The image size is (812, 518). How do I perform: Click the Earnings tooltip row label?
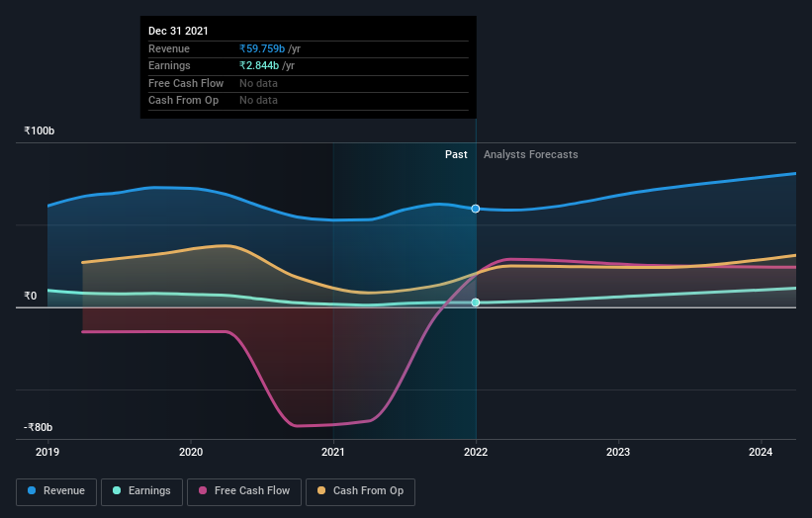tap(169, 65)
